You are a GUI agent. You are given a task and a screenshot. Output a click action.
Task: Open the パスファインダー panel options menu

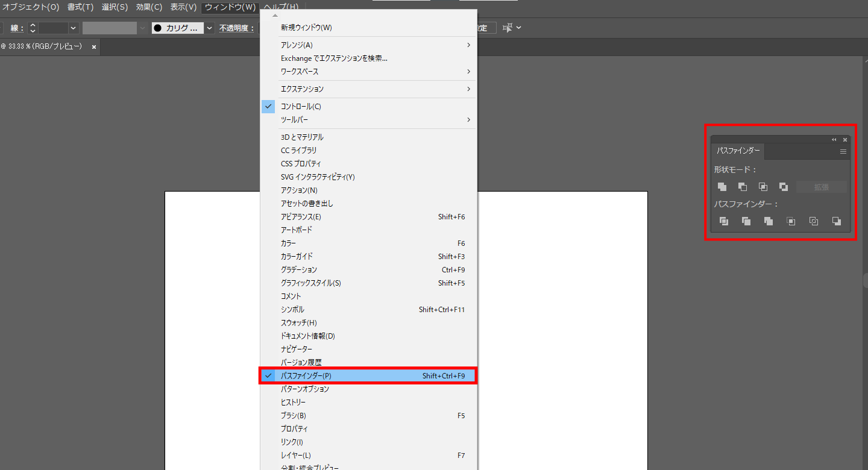pos(843,152)
